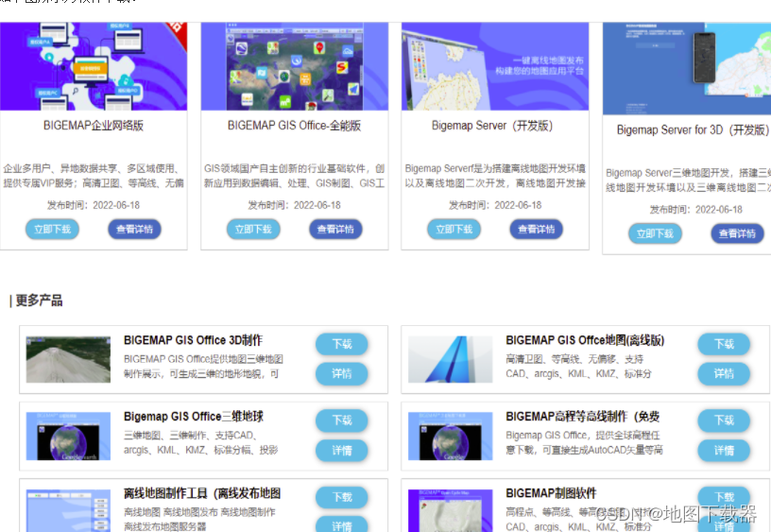771x532 pixels.
Task: Click the description text of Bigemap Server（开发版）
Action: tap(495, 176)
